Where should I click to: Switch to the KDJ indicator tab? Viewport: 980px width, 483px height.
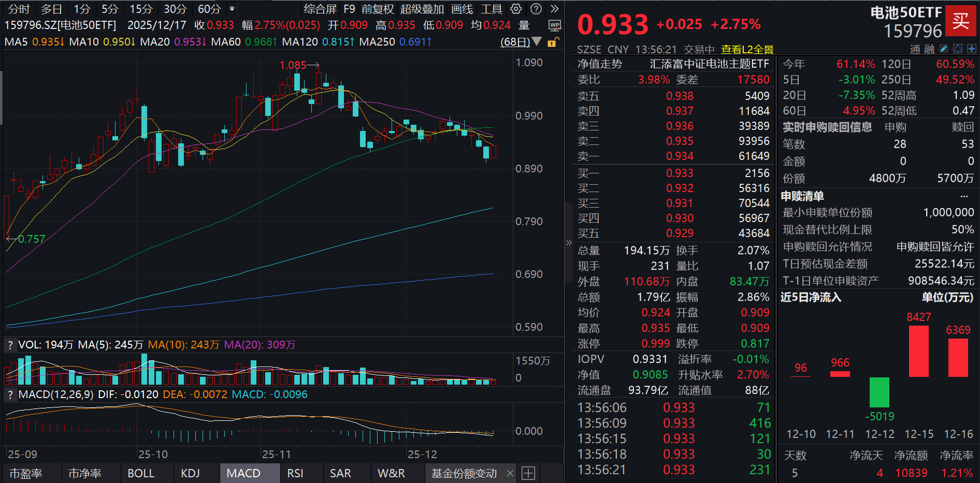point(190,473)
